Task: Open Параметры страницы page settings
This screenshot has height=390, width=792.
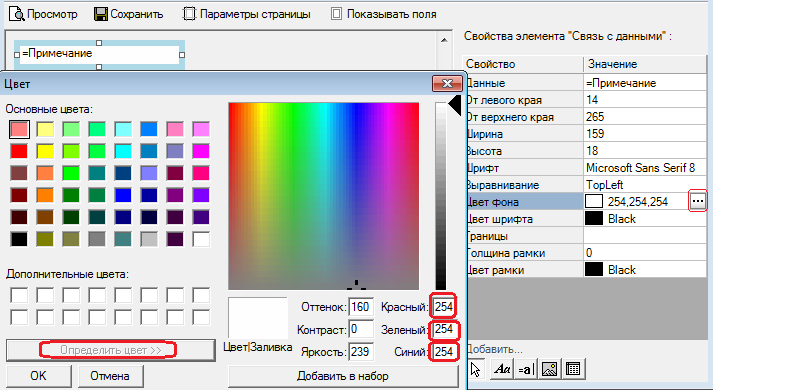Action: [x=247, y=14]
